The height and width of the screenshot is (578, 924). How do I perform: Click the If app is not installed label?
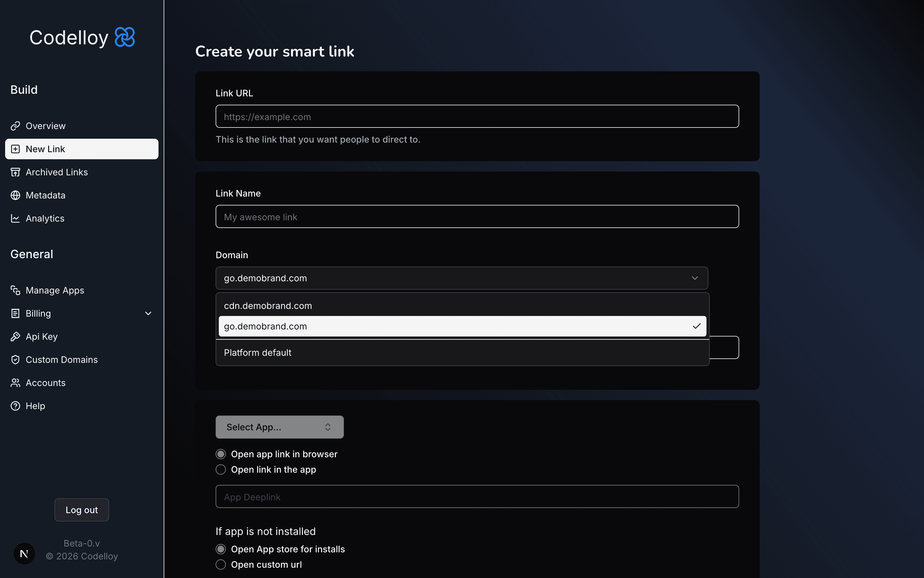point(265,531)
